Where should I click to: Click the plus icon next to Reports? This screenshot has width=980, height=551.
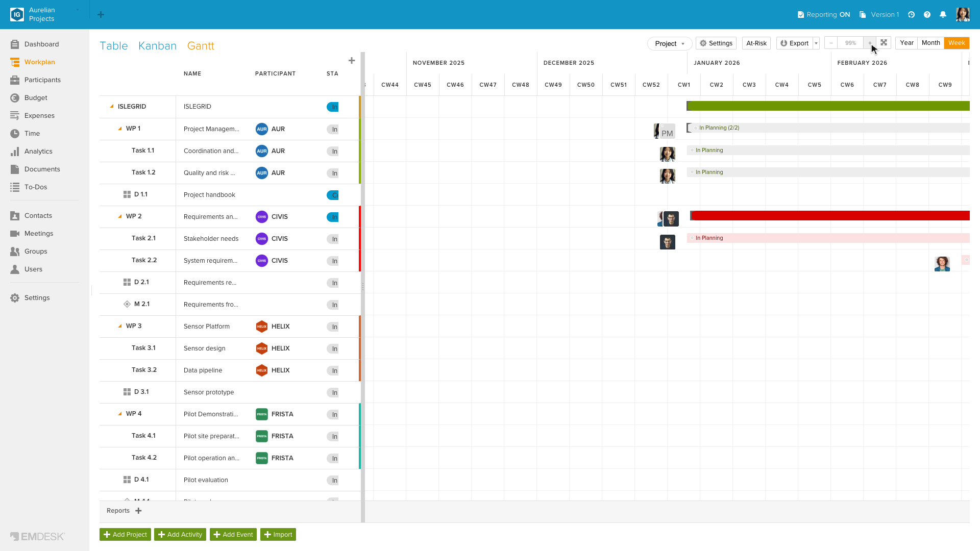pos(138,511)
